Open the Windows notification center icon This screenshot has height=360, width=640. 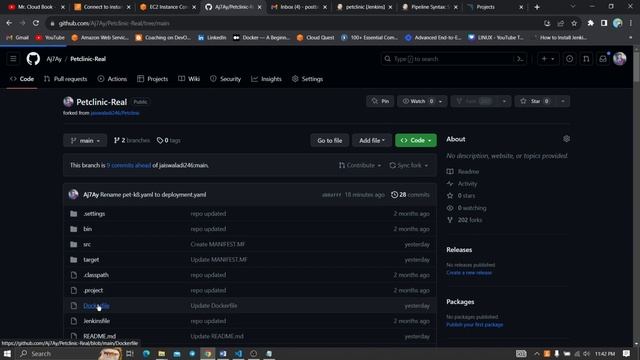[627, 353]
